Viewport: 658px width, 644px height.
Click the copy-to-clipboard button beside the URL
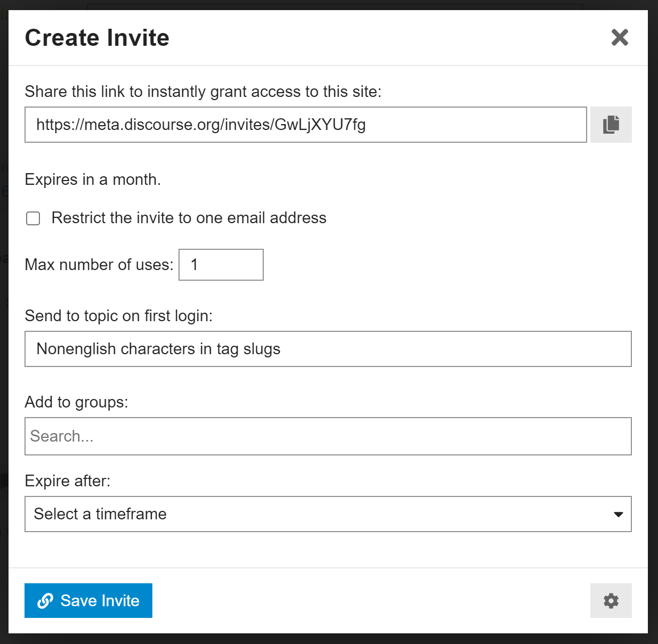point(611,124)
